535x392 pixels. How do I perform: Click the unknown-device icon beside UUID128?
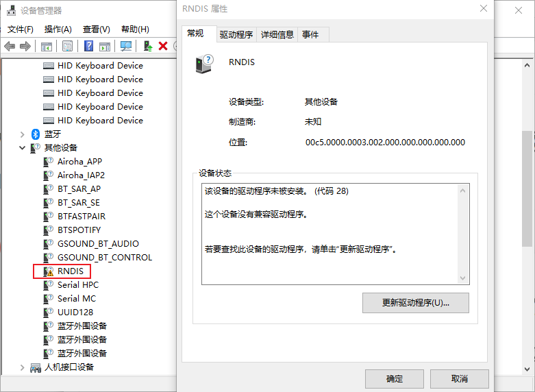pos(49,313)
